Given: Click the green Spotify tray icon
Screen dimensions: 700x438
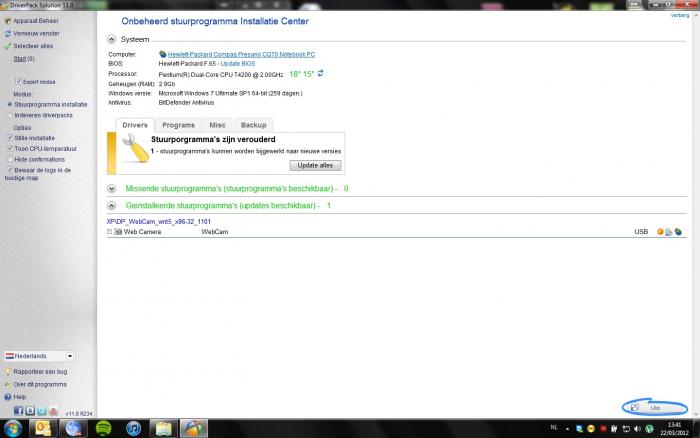Looking at the screenshot, I should 649,429.
